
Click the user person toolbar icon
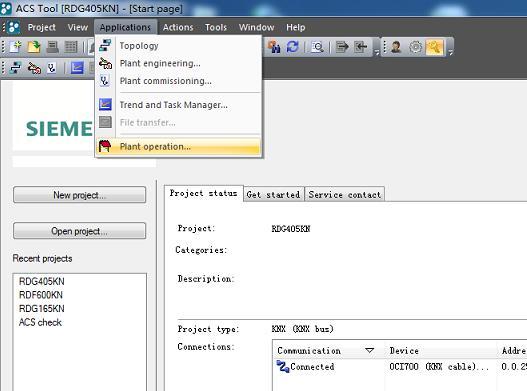pos(396,47)
